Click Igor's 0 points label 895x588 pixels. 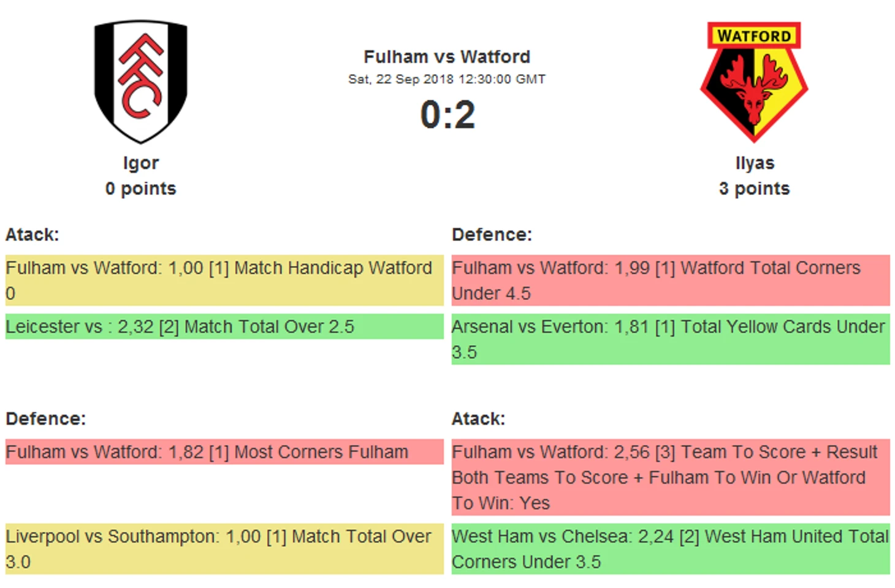click(x=140, y=189)
